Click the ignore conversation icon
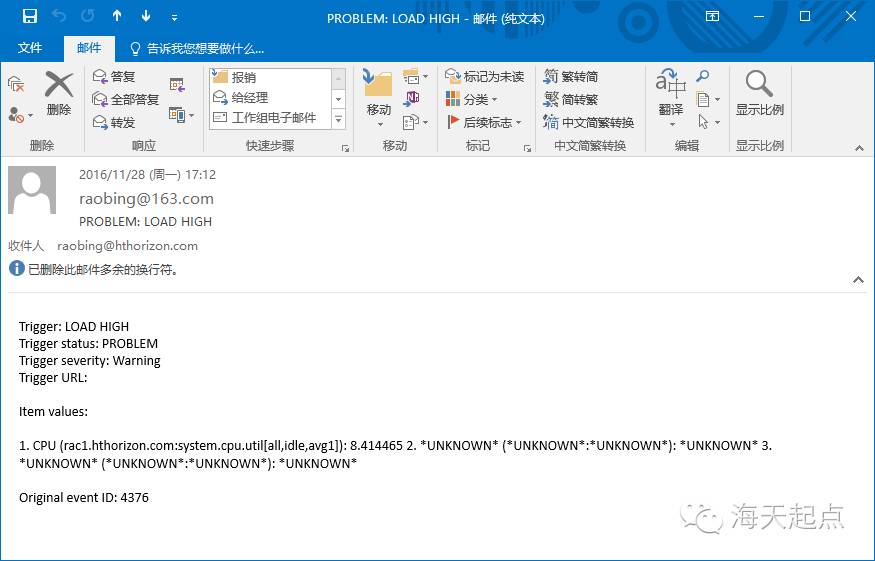The width and height of the screenshot is (875, 561). click(16, 84)
